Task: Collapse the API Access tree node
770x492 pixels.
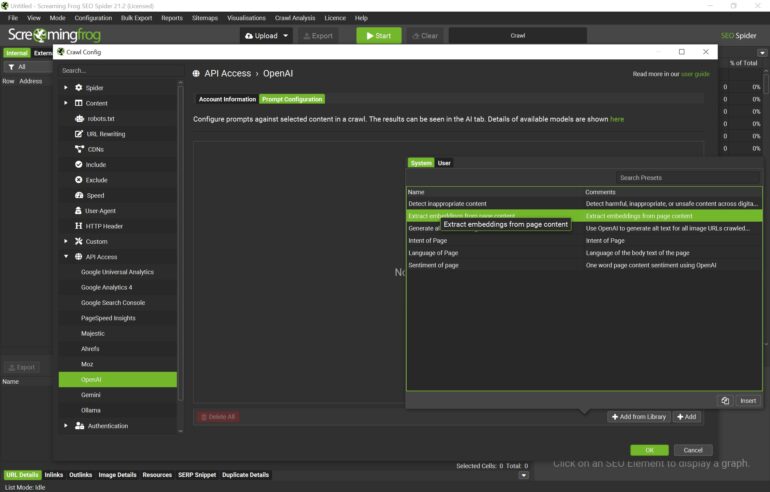Action: tap(66, 256)
